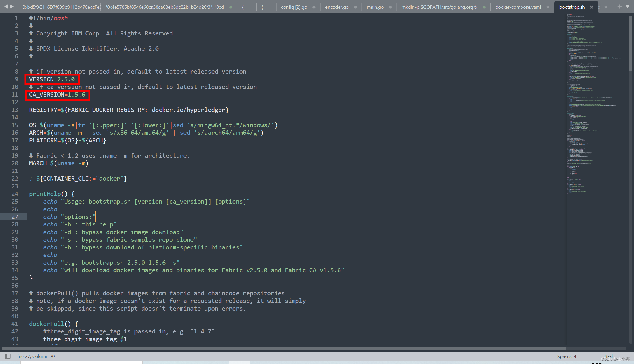This screenshot has width=634, height=364.
Task: Open the Spaces: 4 indentation menu
Action: pyautogui.click(x=566, y=356)
